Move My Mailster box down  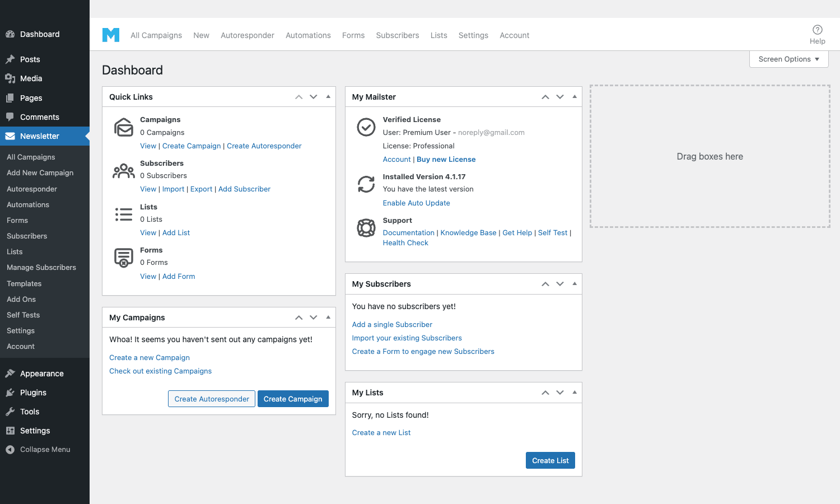point(560,97)
